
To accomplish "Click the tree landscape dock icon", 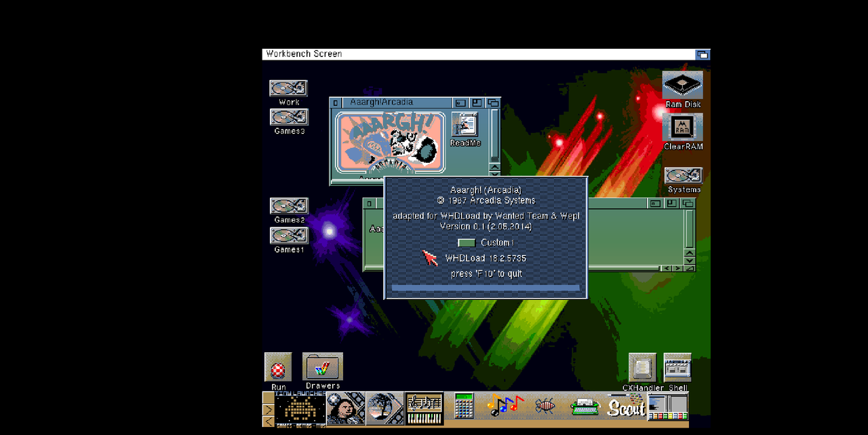I will coord(385,409).
